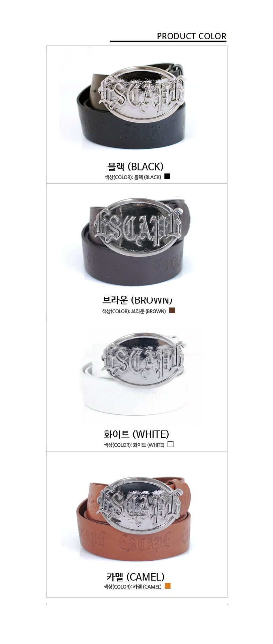Click the 카멜 (CAMEL) title text
Screen dimensions: 273x644
point(135,576)
